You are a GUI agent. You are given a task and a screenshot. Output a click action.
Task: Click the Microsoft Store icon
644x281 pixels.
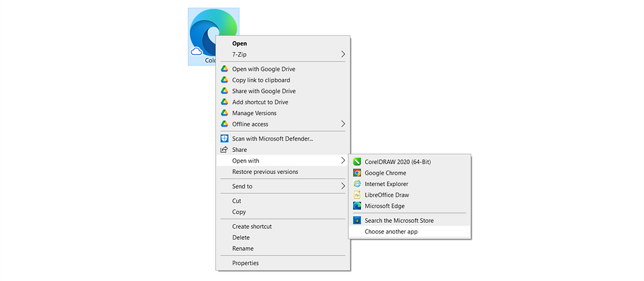(x=357, y=221)
